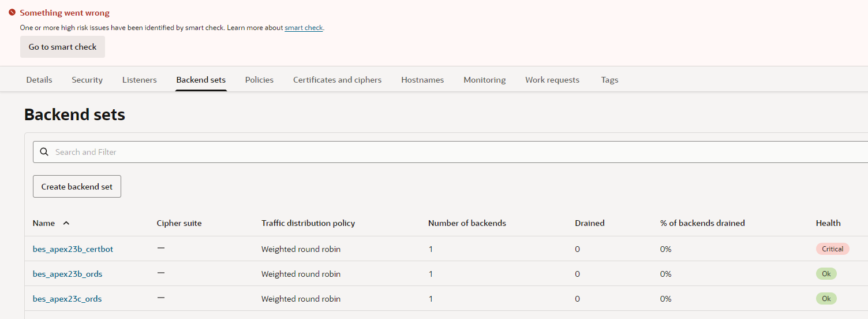Focus the Search and Filter field
Viewport: 868px width, 319px height.
tap(404, 152)
